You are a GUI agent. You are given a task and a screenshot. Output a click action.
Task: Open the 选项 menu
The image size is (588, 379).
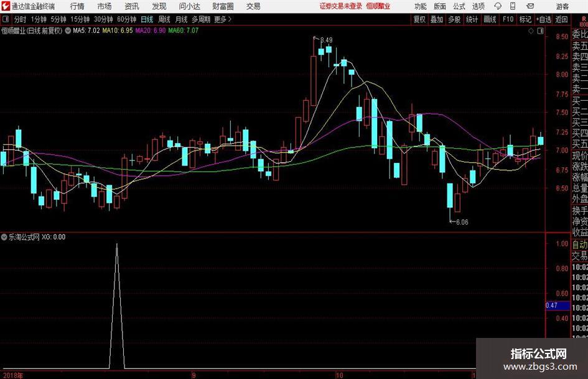point(478,6)
